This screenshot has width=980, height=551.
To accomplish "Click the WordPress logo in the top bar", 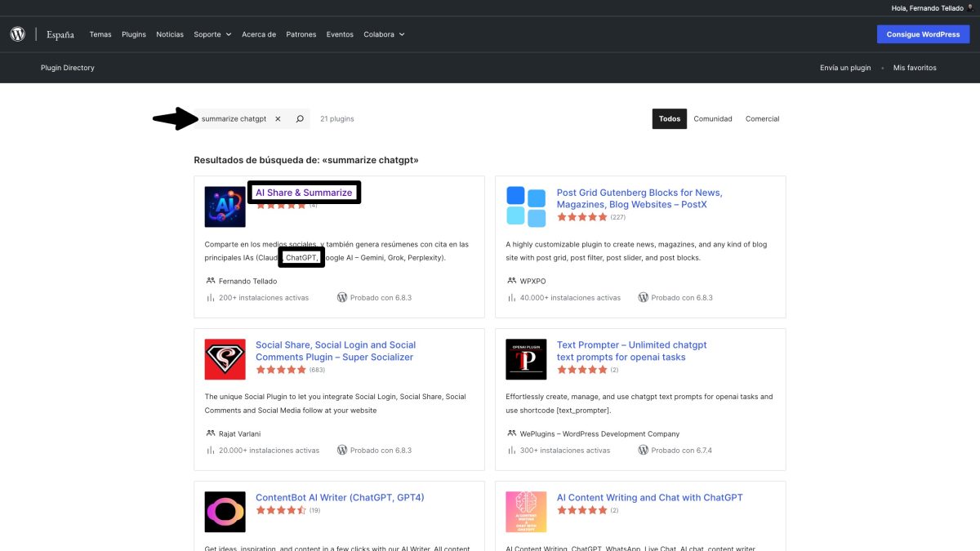I will click(17, 33).
